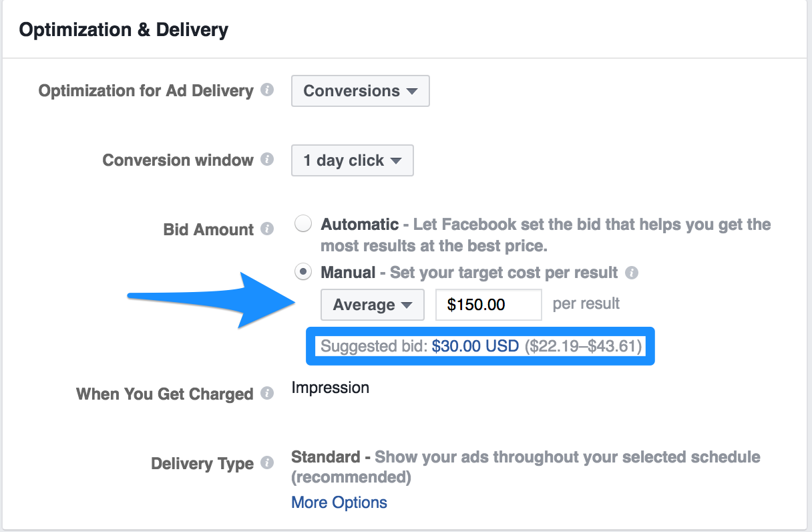This screenshot has height=532, width=812.
Task: Open the More Options link
Action: pos(339,502)
